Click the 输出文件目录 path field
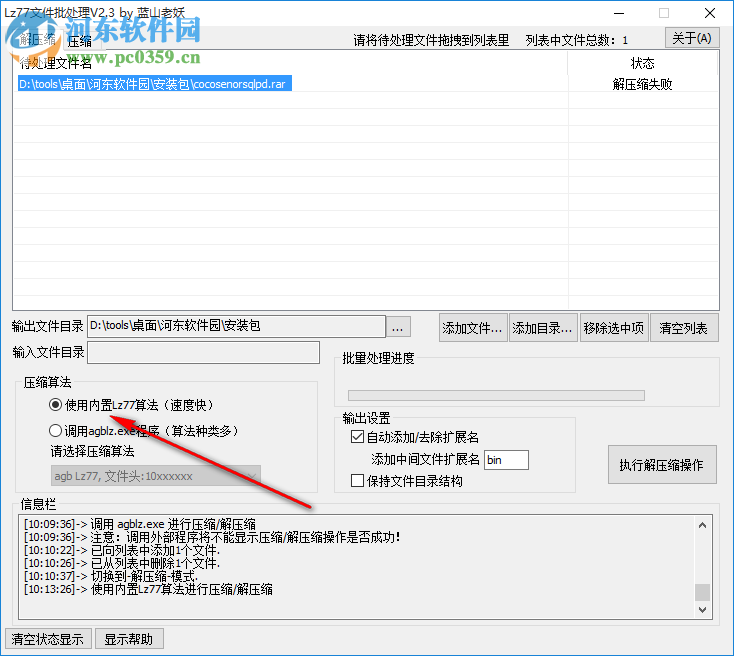Viewport: 734px width, 656px height. [x=236, y=326]
